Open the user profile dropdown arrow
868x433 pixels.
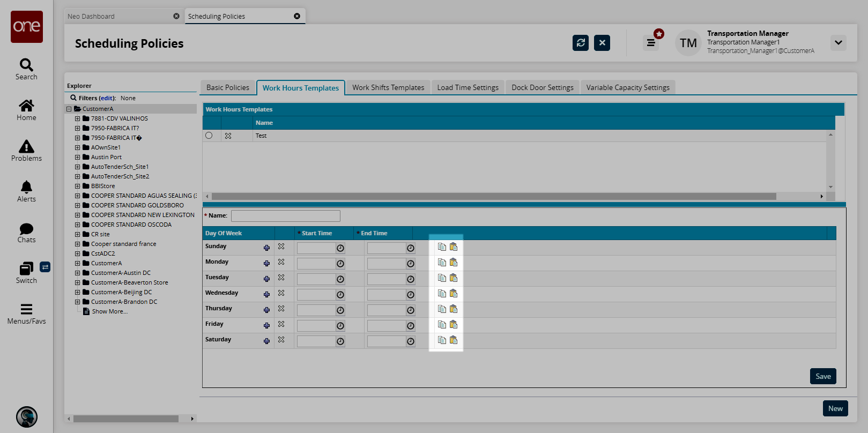pos(838,43)
